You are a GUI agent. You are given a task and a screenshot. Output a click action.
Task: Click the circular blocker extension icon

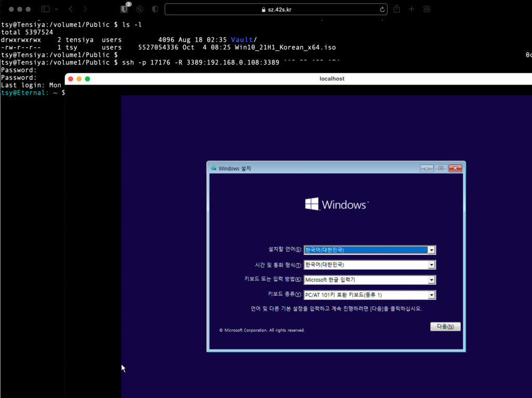[x=139, y=9]
